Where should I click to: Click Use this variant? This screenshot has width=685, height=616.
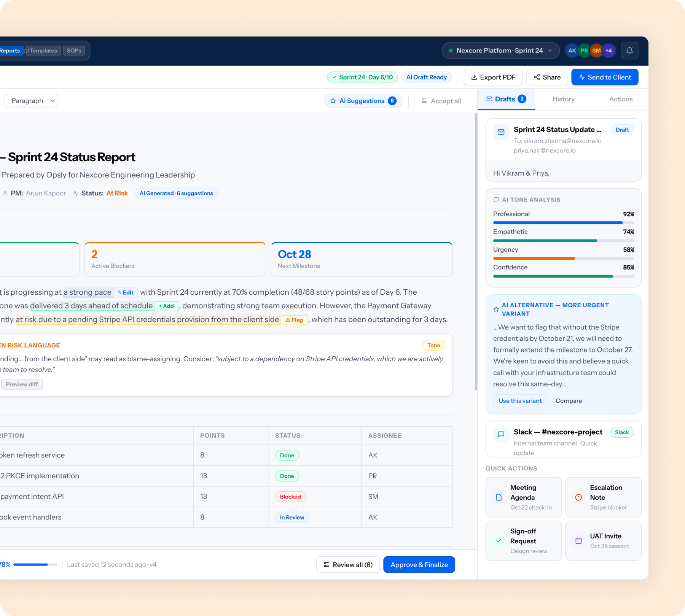pyautogui.click(x=520, y=401)
